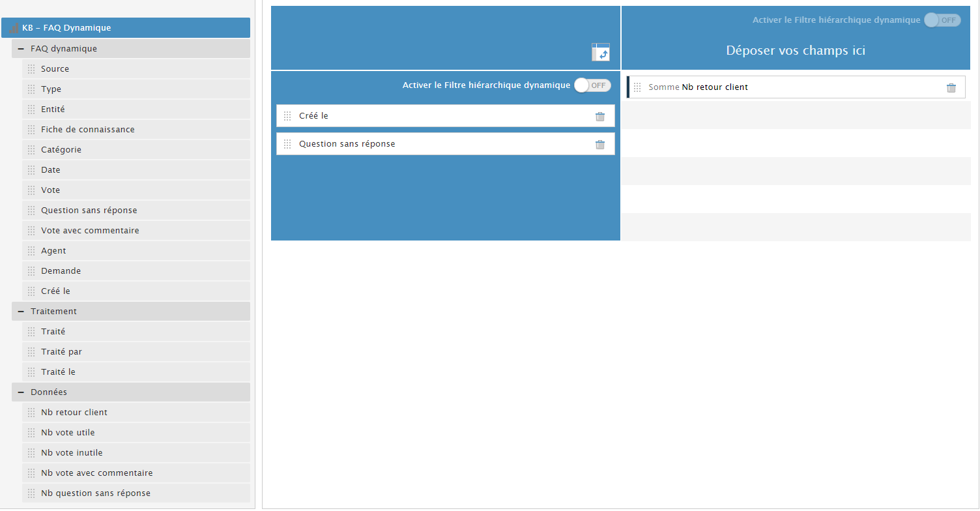This screenshot has height=511, width=980.
Task: Grab the drag handle of 'Source' field
Action: 31,69
